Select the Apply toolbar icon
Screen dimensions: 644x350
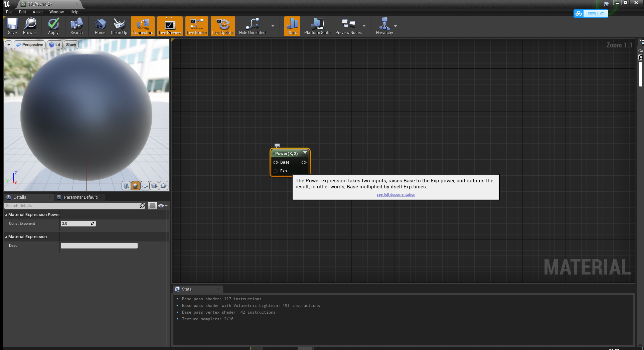pyautogui.click(x=53, y=26)
